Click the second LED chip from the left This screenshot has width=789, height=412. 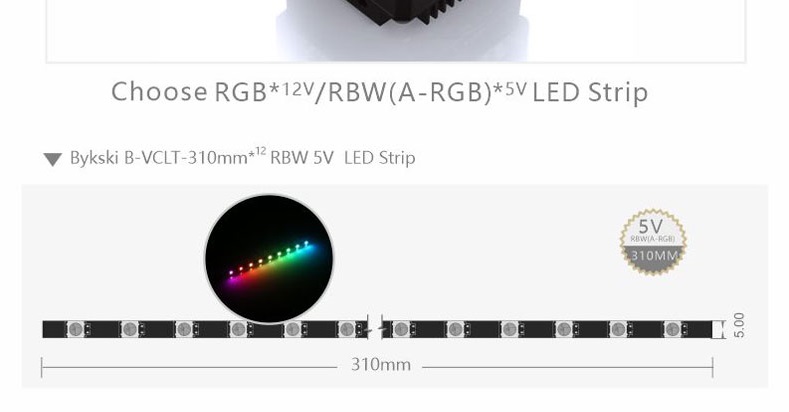tap(130, 329)
